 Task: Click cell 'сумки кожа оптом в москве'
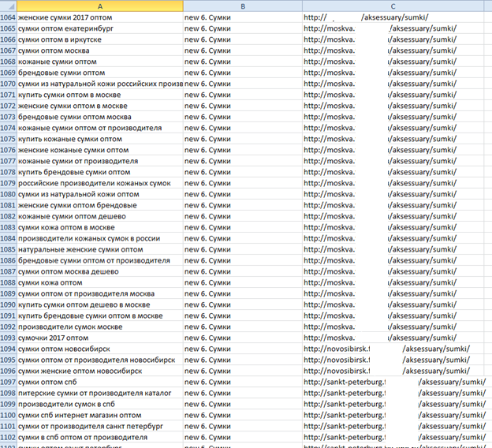point(100,227)
